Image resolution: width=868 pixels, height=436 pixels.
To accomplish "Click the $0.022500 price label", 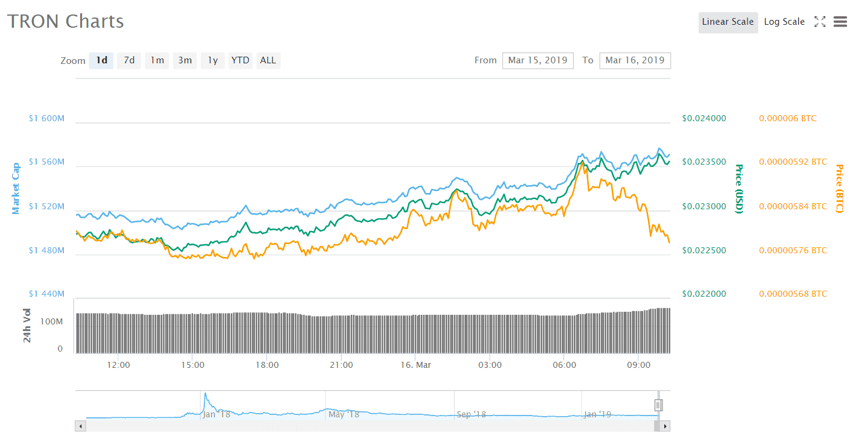I will coord(704,250).
